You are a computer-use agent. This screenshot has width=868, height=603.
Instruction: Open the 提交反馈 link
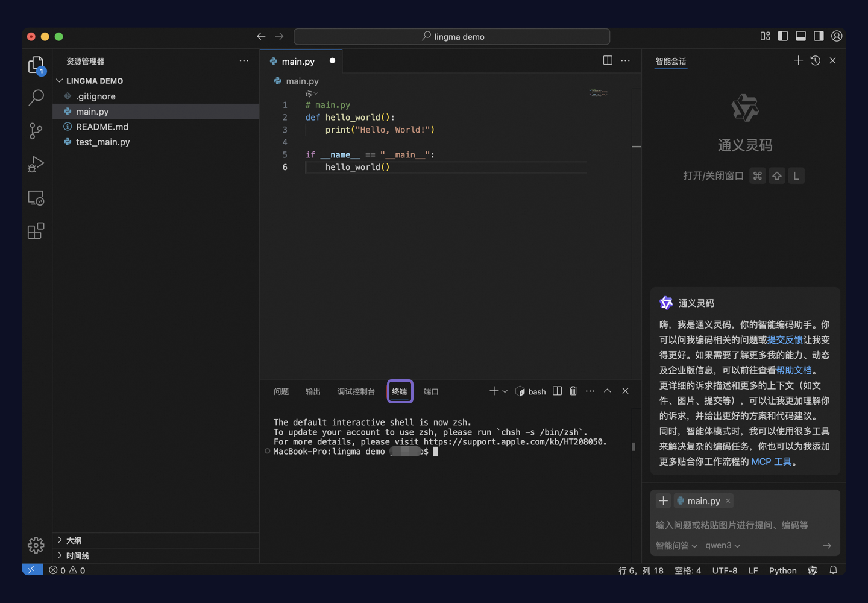[x=785, y=339]
